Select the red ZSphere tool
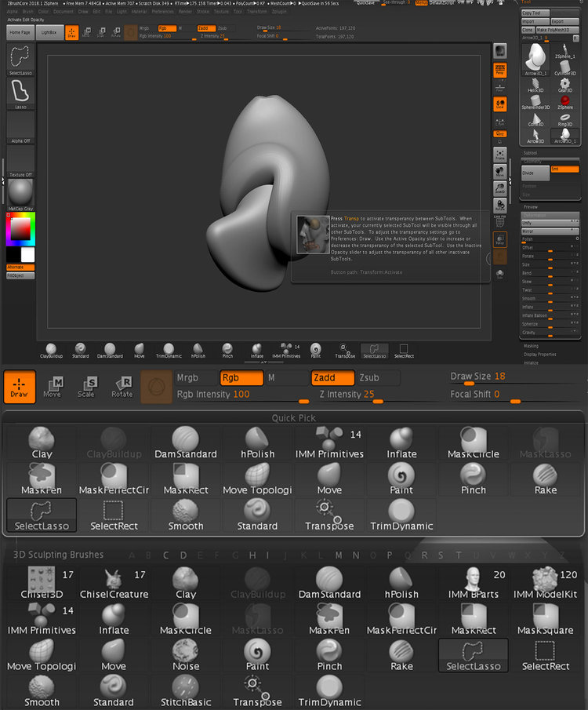 (x=565, y=102)
